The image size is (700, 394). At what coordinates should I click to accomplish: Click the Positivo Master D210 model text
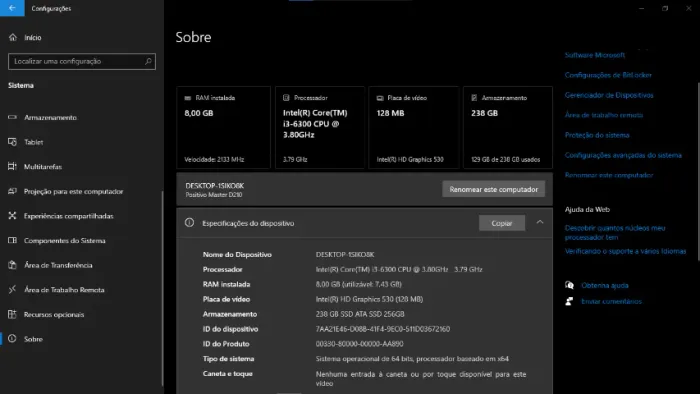[214, 195]
